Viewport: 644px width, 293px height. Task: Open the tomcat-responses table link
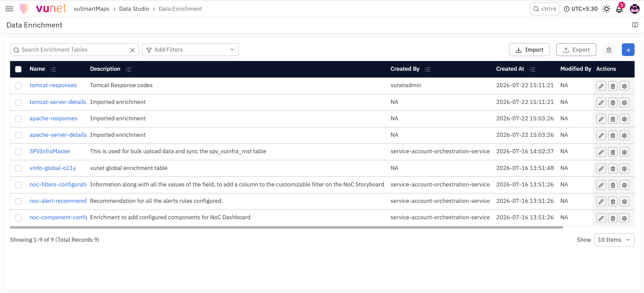tap(53, 85)
